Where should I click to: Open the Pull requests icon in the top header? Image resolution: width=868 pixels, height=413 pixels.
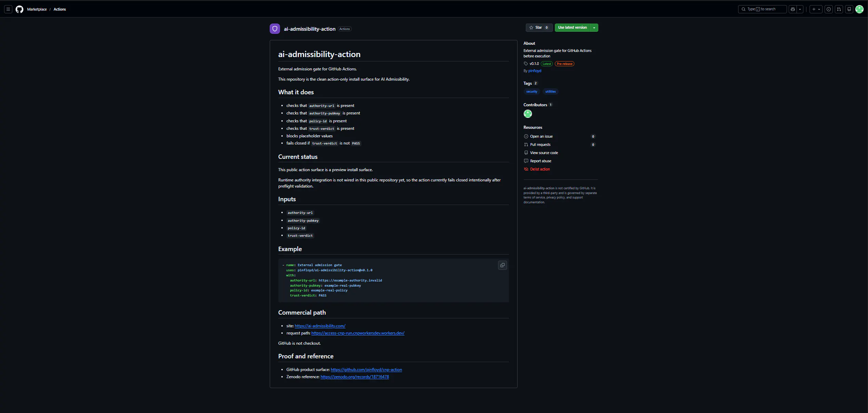pyautogui.click(x=839, y=9)
